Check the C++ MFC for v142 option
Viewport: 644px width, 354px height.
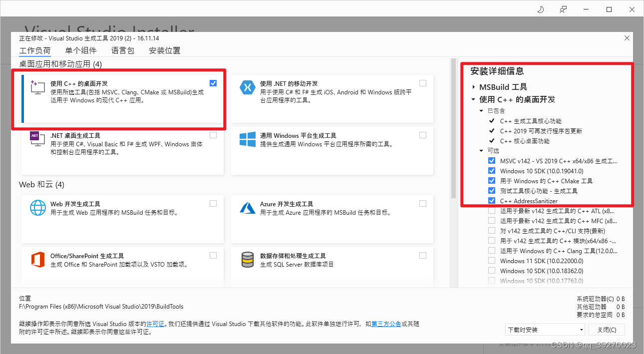coord(492,221)
